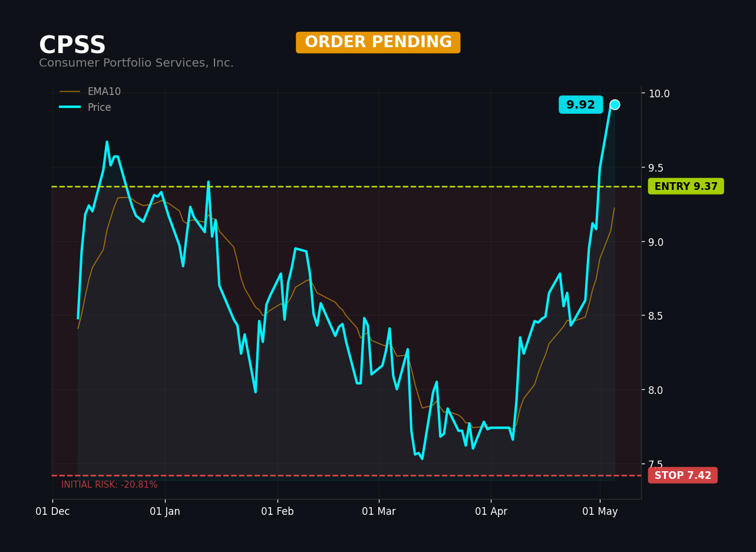Click the 01 May date axis label
The image size is (756, 552).
pyautogui.click(x=600, y=511)
